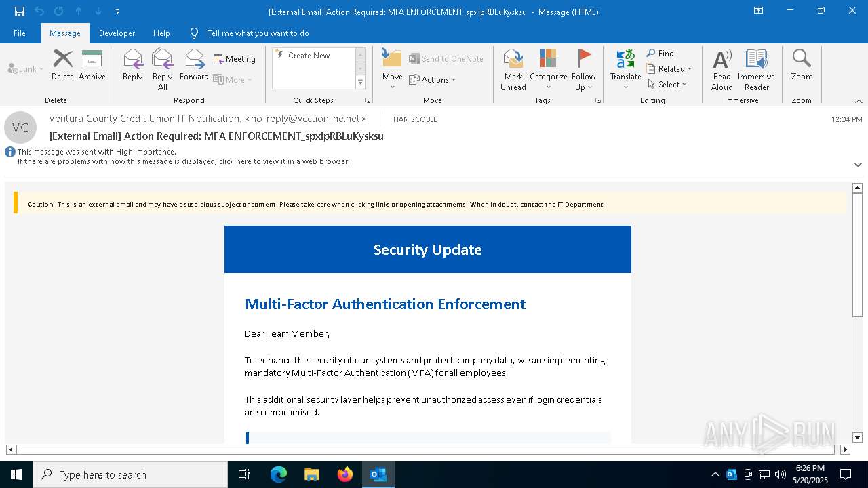Choose Reply All
The image size is (868, 488).
coord(163,69)
